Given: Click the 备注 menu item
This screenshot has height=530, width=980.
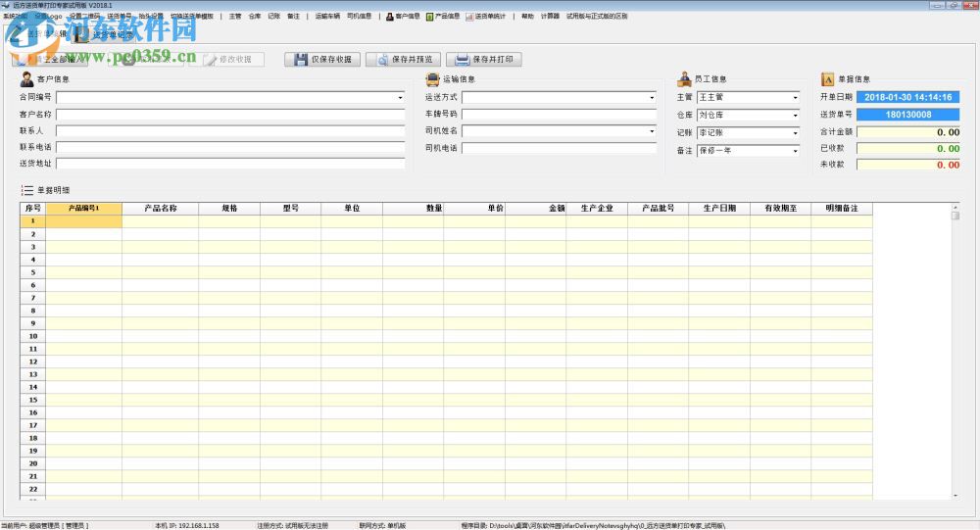Looking at the screenshot, I should 293,17.
